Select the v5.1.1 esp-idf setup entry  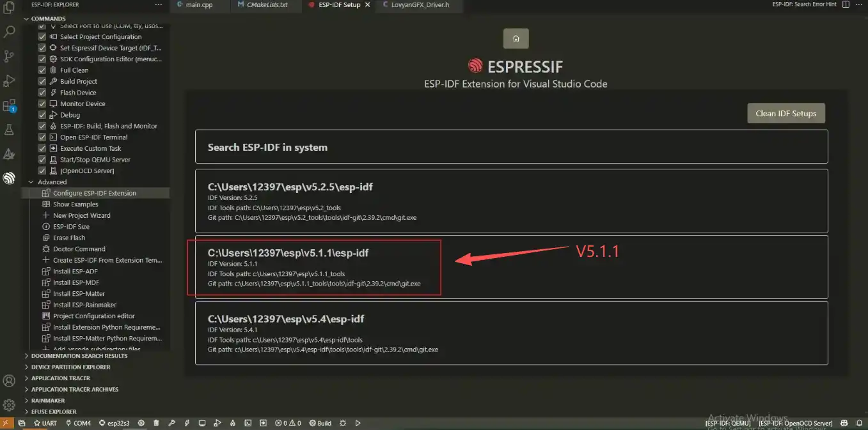(511, 267)
